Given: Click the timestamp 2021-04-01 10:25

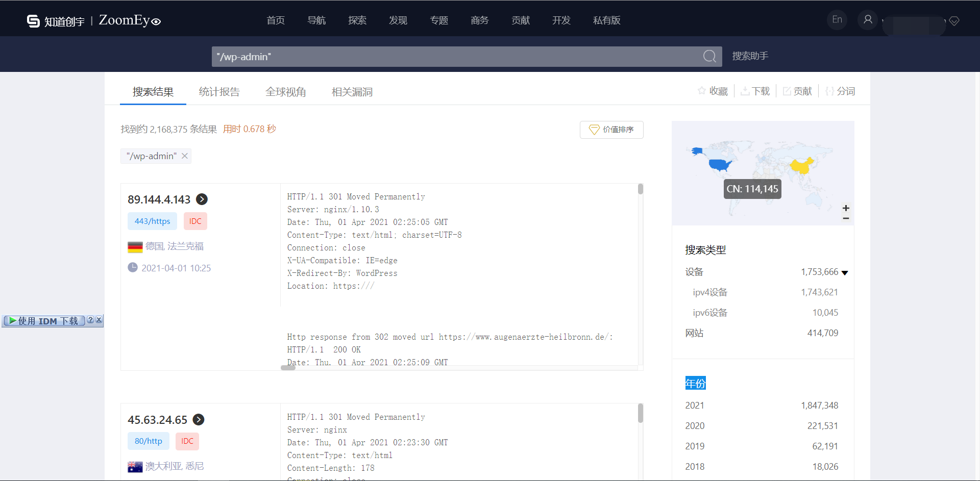Looking at the screenshot, I should 176,268.
